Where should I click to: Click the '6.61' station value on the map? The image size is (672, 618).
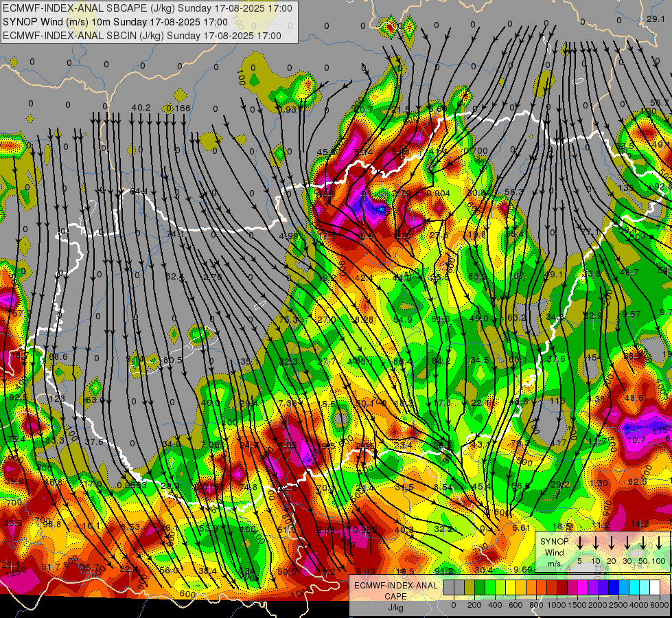[522, 528]
